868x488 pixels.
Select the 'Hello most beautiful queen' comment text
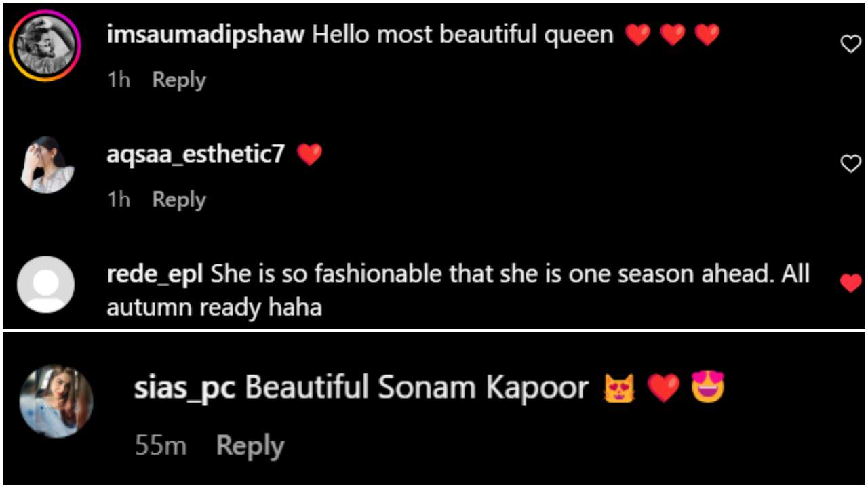(x=462, y=35)
